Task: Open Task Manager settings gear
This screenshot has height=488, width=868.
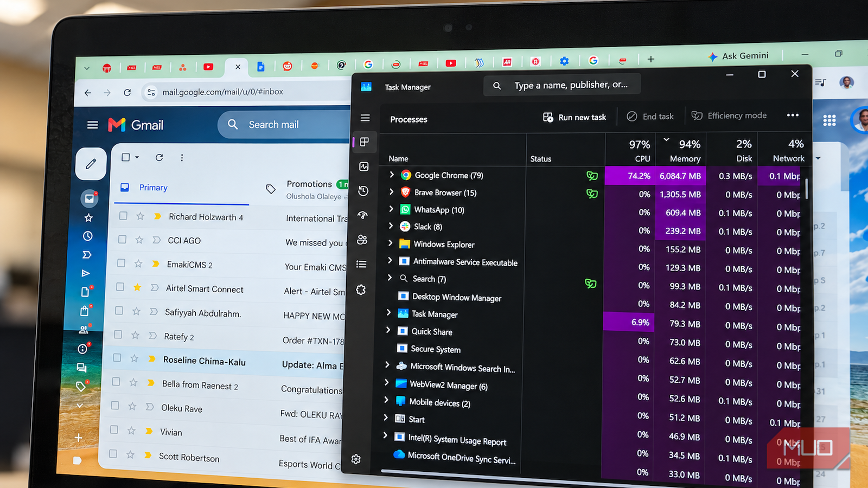Action: click(356, 459)
